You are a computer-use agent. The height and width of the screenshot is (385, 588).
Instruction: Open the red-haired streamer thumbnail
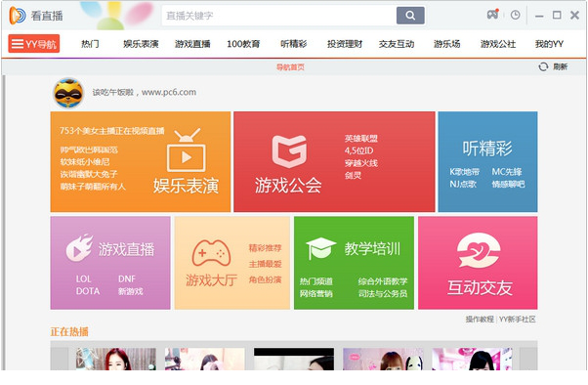coord(116,359)
